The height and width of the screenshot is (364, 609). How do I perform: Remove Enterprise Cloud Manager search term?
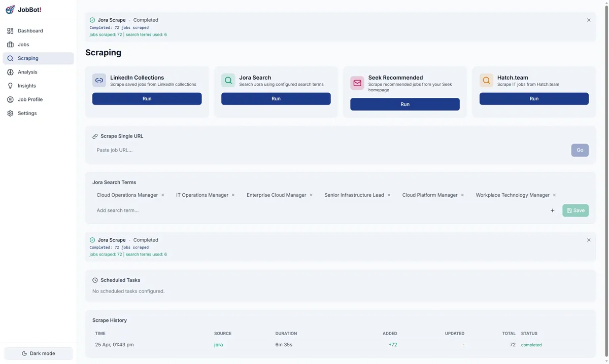point(311,195)
